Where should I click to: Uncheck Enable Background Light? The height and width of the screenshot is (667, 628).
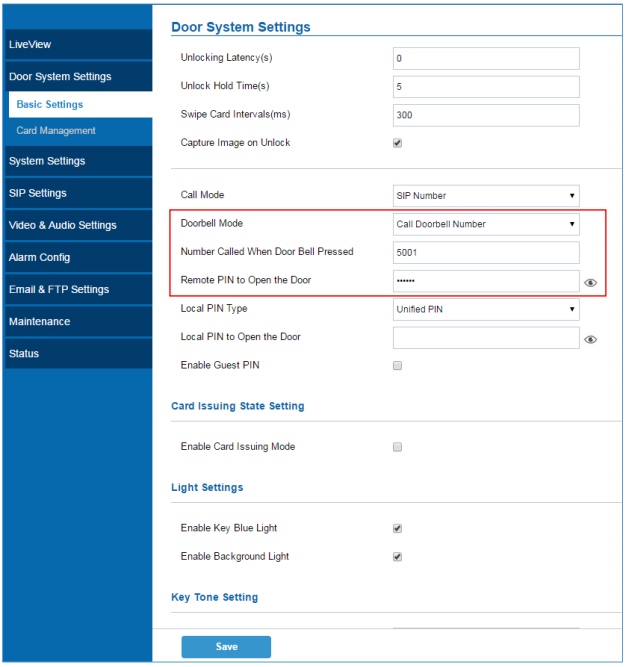(x=397, y=557)
